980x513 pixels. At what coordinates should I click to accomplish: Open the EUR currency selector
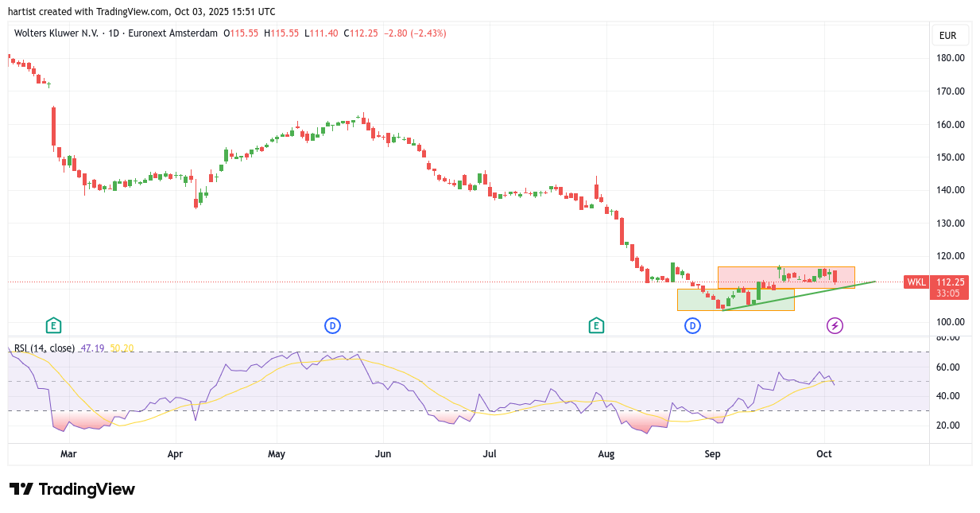947,35
